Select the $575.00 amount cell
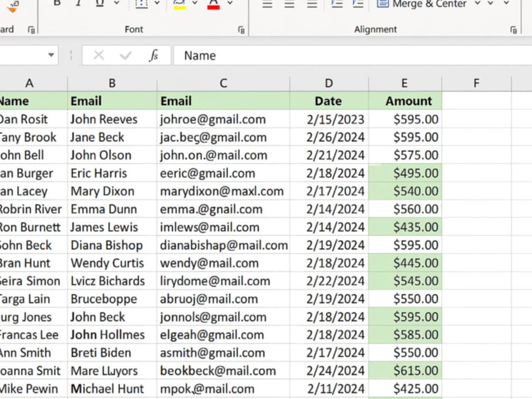 point(405,155)
